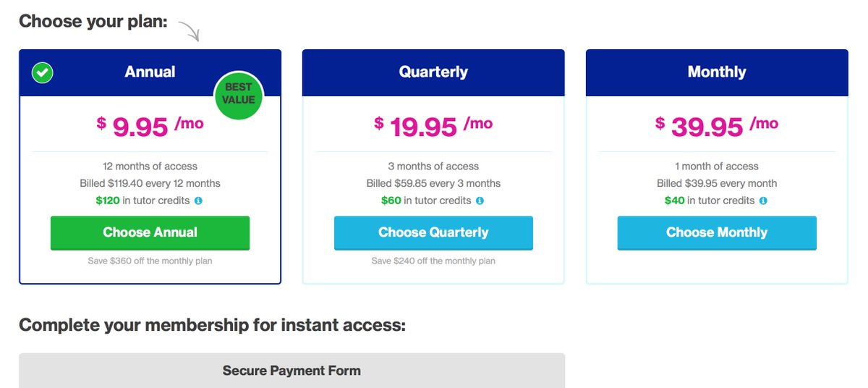Select the Annual plan header
Viewport: 868px width, 388px height.
click(150, 72)
